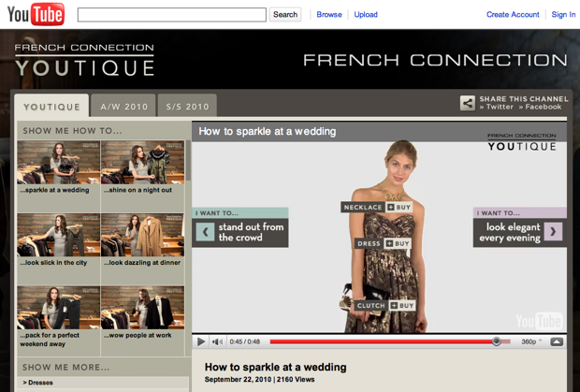The width and height of the screenshot is (580, 392).
Task: Open the wow people at work thumbnail
Action: pyautogui.click(x=143, y=307)
